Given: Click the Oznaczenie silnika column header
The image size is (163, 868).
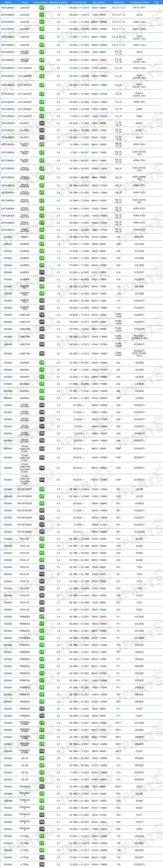Looking at the screenshot, I should click(x=139, y=2).
